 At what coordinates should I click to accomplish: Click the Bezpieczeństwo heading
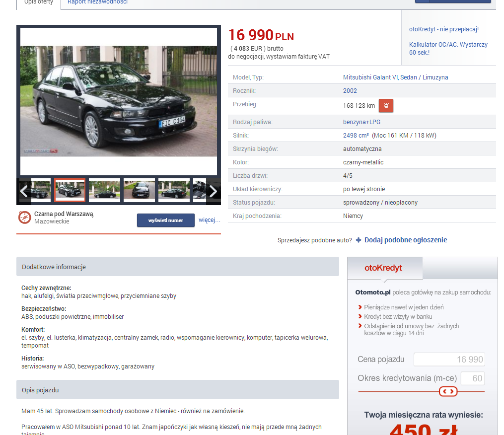click(44, 309)
